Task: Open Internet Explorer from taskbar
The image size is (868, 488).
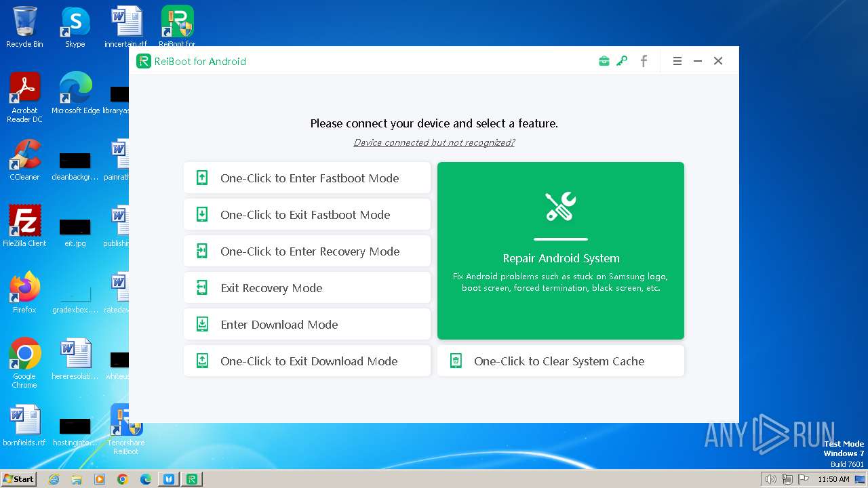Action: 54,479
